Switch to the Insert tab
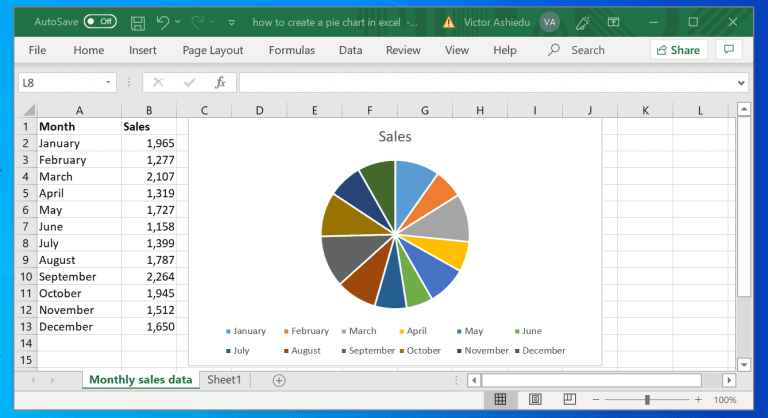The image size is (768, 418). [143, 50]
